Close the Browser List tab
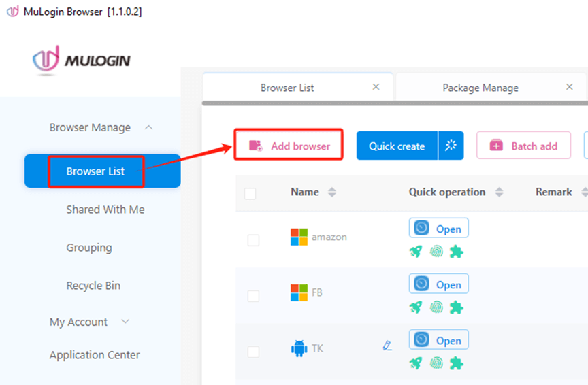Screen dimensions: 588x385 tap(376, 87)
